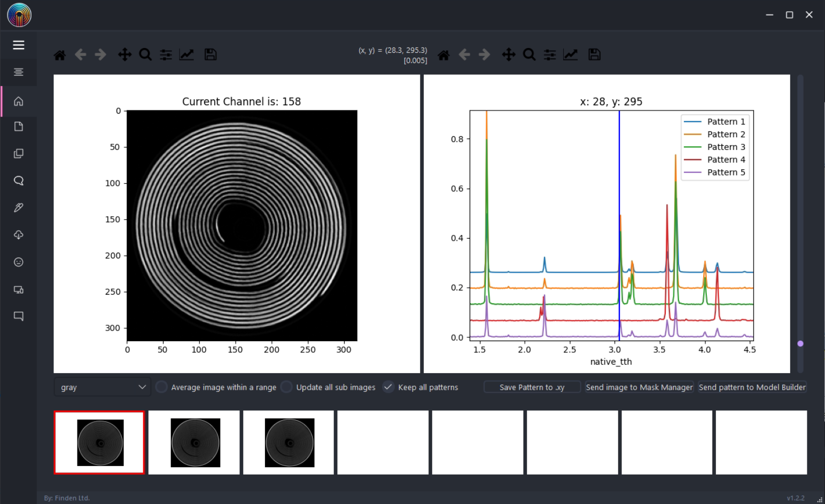Click the v1.2.2 version text
The width and height of the screenshot is (825, 504).
796,498
